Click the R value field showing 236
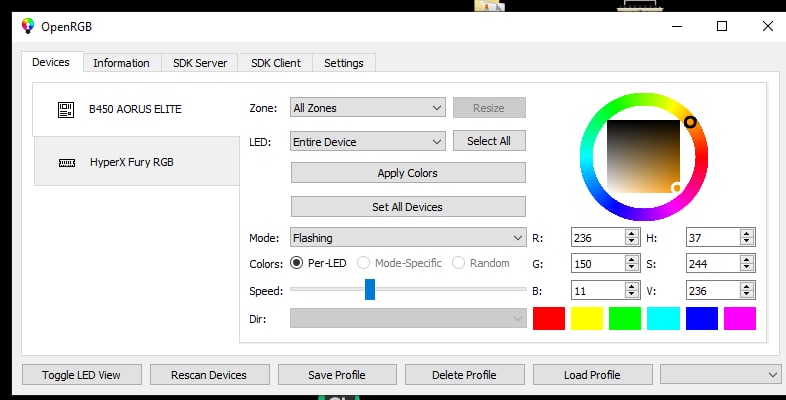The height and width of the screenshot is (400, 786). [598, 238]
